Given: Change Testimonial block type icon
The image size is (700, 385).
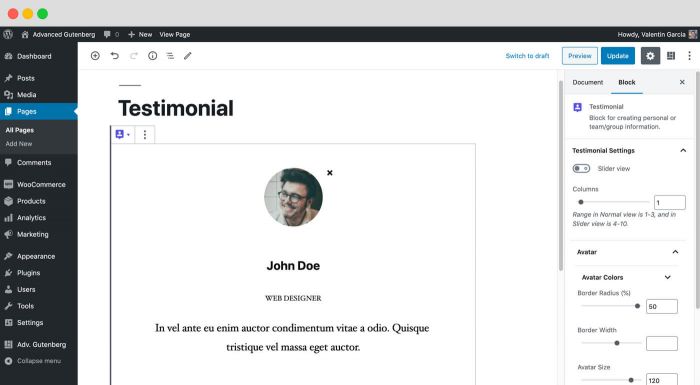Looking at the screenshot, I should [x=122, y=134].
